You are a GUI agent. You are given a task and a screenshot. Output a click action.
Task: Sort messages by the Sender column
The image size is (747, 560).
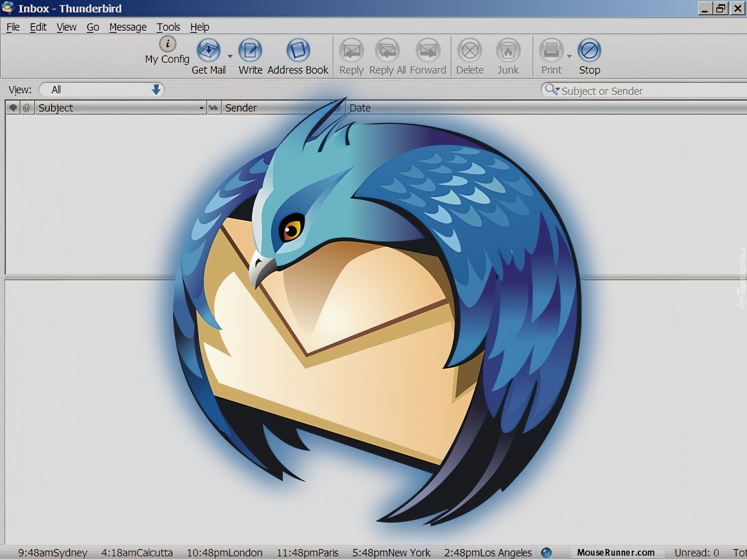(272, 108)
